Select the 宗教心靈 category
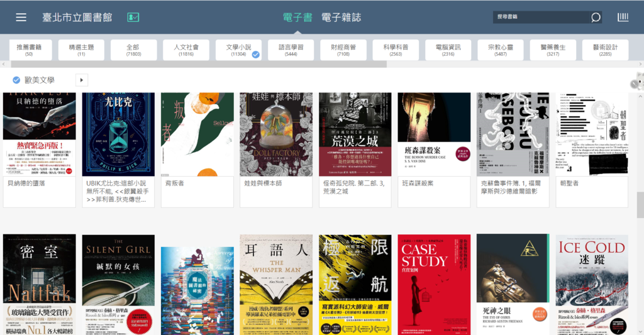The width and height of the screenshot is (644, 335). coord(500,50)
